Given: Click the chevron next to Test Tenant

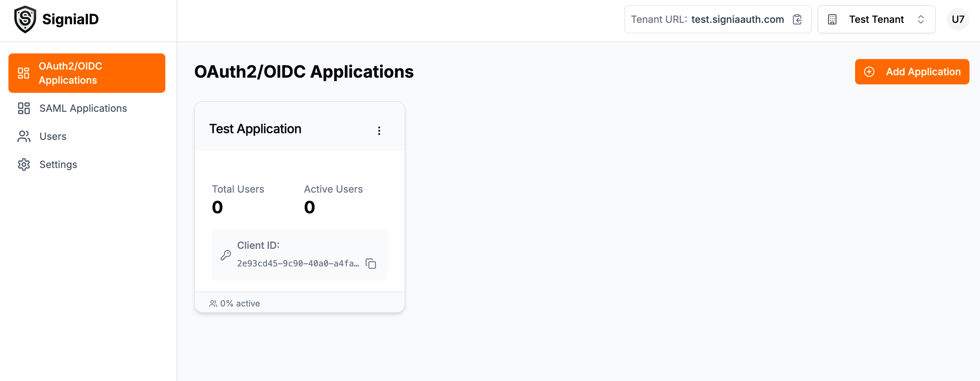Looking at the screenshot, I should (921, 19).
